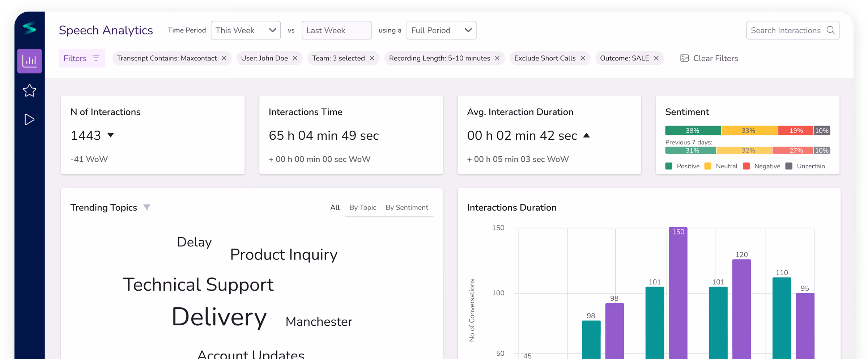Viewport: 868px width, 359px height.
Task: Open favorites star icon in sidebar
Action: [x=30, y=90]
